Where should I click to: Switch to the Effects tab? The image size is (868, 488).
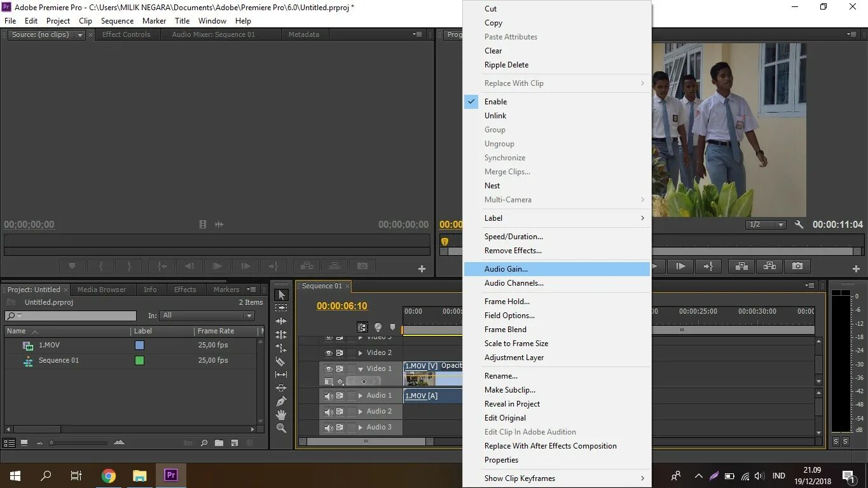185,289
